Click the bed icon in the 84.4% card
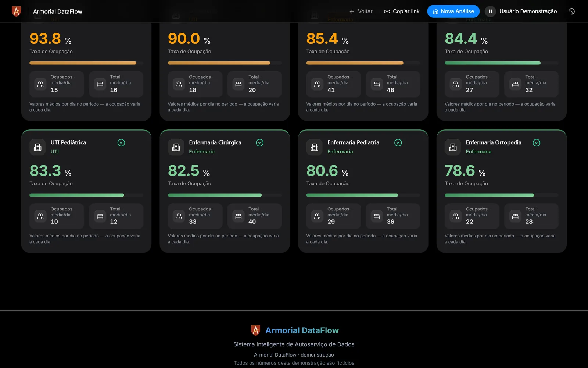588x368 pixels. pyautogui.click(x=515, y=84)
